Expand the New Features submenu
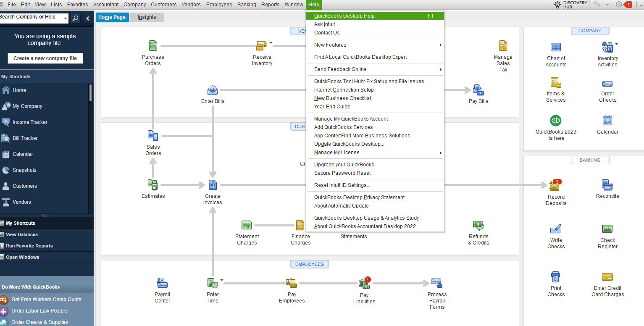This screenshot has width=644, height=326. pyautogui.click(x=440, y=45)
